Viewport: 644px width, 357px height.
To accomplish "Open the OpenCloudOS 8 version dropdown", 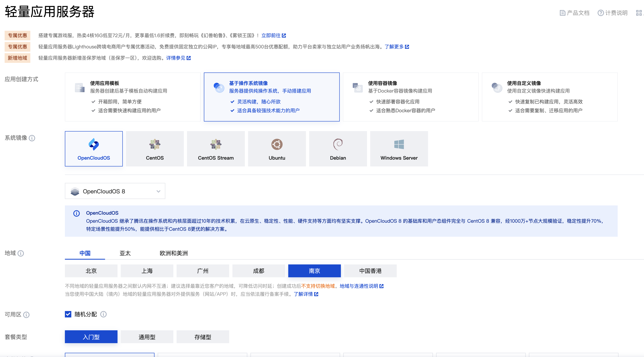I will point(115,191).
